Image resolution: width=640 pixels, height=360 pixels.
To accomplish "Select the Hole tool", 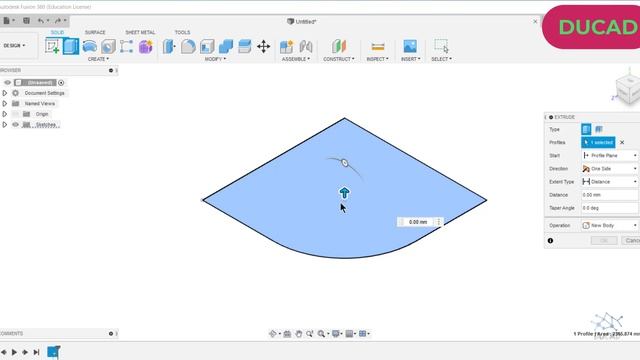I will pyautogui.click(x=108, y=47).
